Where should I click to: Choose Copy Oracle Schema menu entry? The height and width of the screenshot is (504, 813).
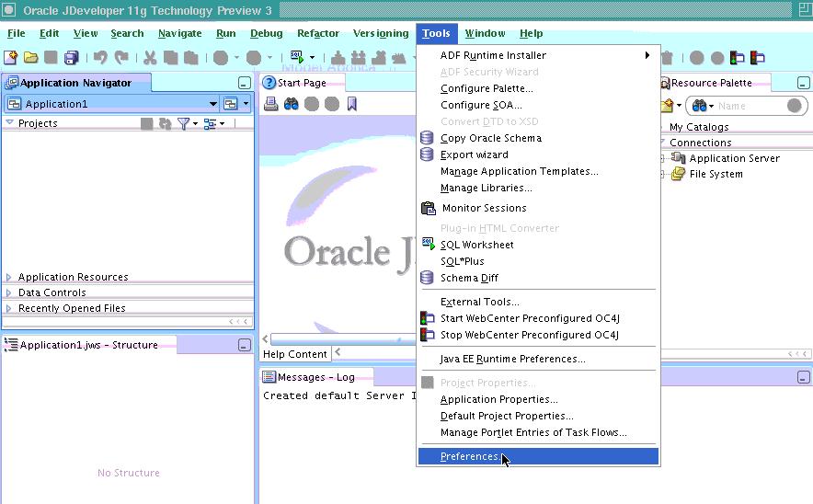coord(538,138)
